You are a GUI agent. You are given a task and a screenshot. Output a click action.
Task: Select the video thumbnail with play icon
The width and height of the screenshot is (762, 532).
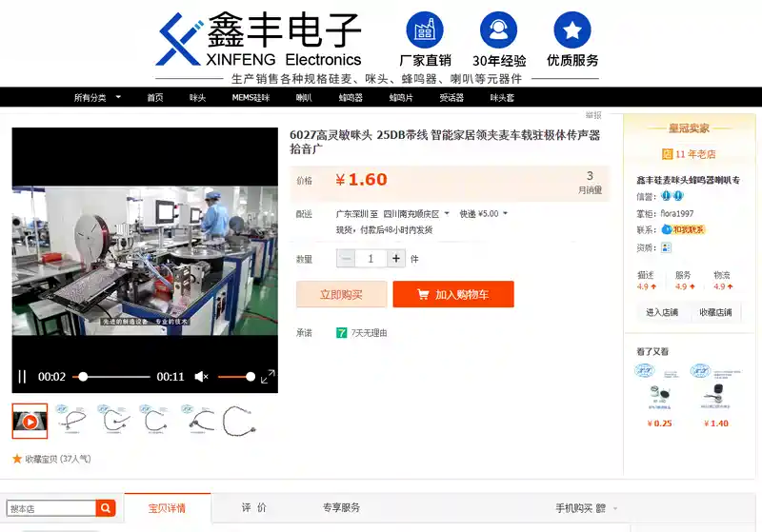[30, 421]
